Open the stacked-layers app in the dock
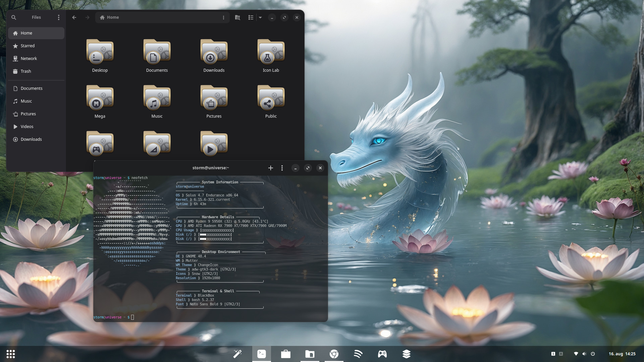Viewport: 644px width, 362px height. [x=407, y=354]
